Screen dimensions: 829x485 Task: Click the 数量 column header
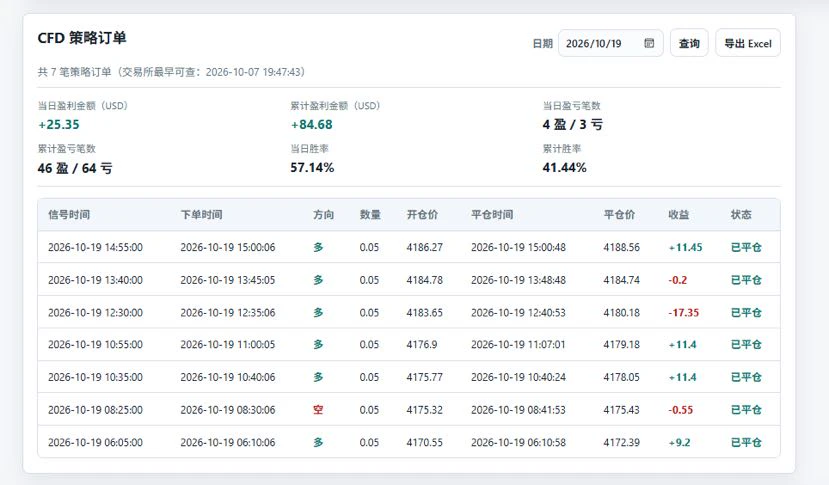pyautogui.click(x=370, y=215)
